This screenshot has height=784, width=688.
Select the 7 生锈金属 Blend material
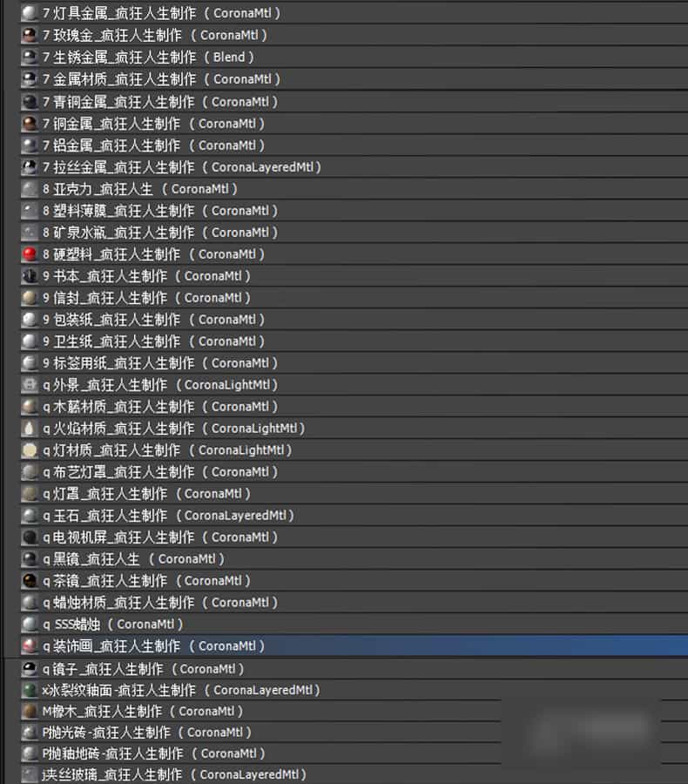coord(148,57)
